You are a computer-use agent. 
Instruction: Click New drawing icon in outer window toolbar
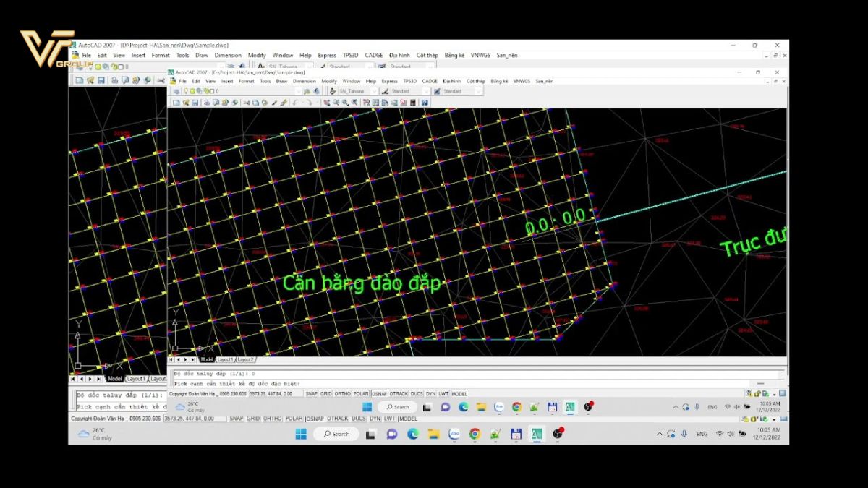pyautogui.click(x=79, y=80)
